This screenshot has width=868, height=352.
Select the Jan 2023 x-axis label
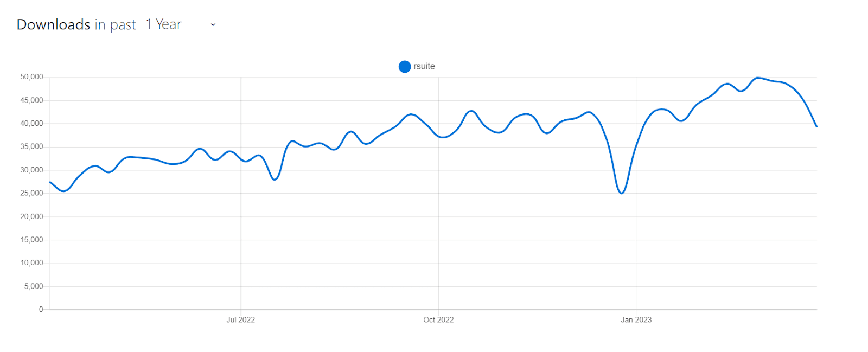point(636,320)
